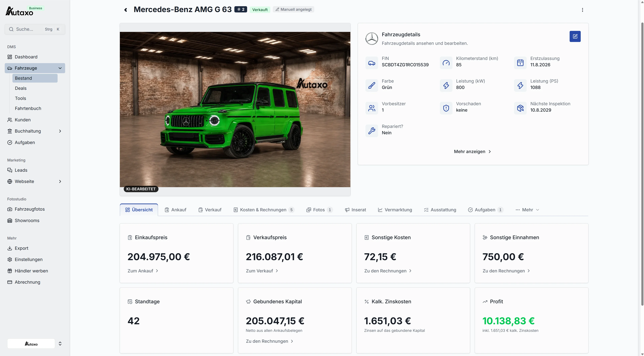Click the Abrechnung card icon
Screen dimensions: 644x356
10,282
